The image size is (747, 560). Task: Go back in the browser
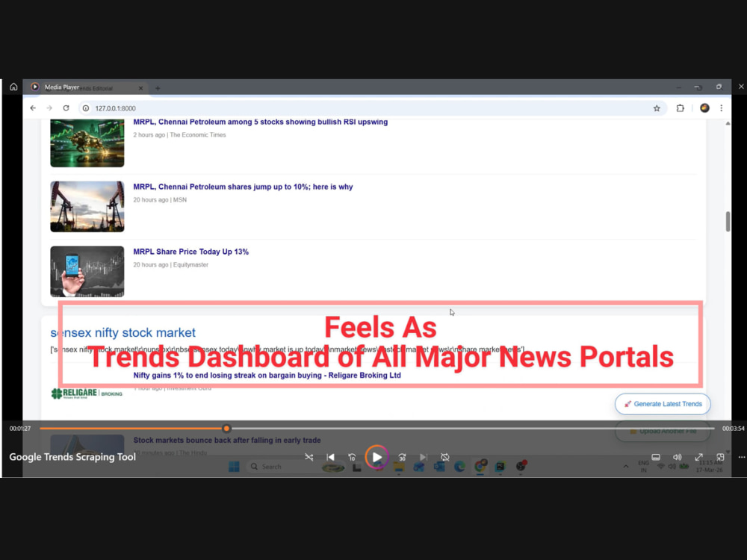pos(33,108)
